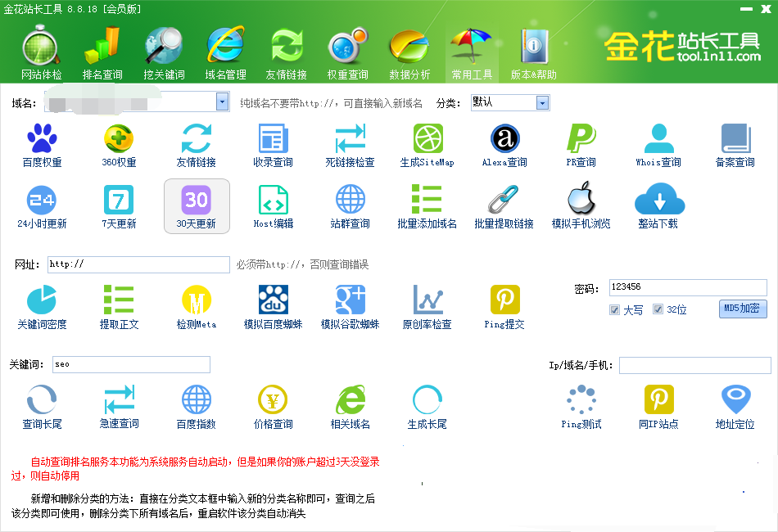
Task: Open PR查询 tool
Action: pyautogui.click(x=581, y=145)
